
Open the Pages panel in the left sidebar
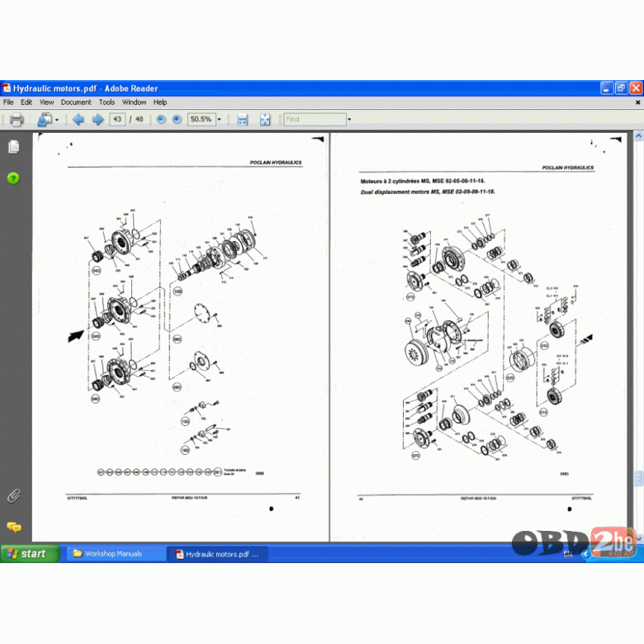pyautogui.click(x=13, y=147)
